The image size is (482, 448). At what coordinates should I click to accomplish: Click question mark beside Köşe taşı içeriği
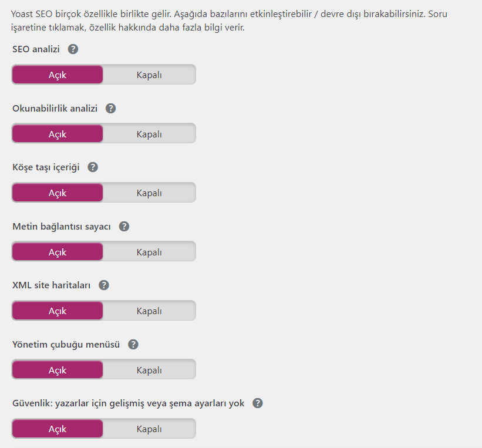click(x=93, y=167)
